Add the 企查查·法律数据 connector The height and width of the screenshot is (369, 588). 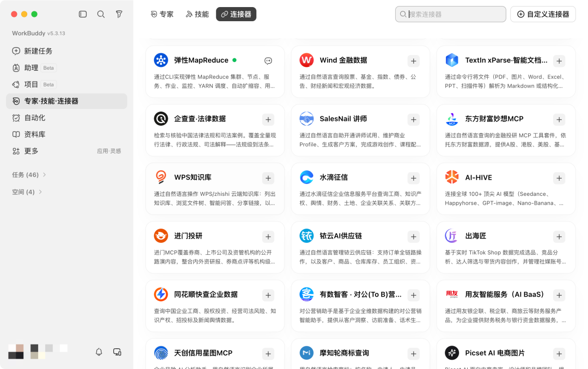point(268,120)
